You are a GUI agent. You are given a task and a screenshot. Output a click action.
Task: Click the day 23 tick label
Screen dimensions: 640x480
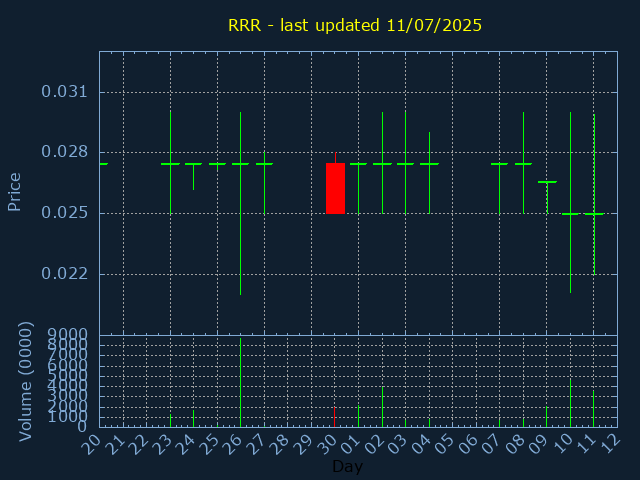point(161,444)
